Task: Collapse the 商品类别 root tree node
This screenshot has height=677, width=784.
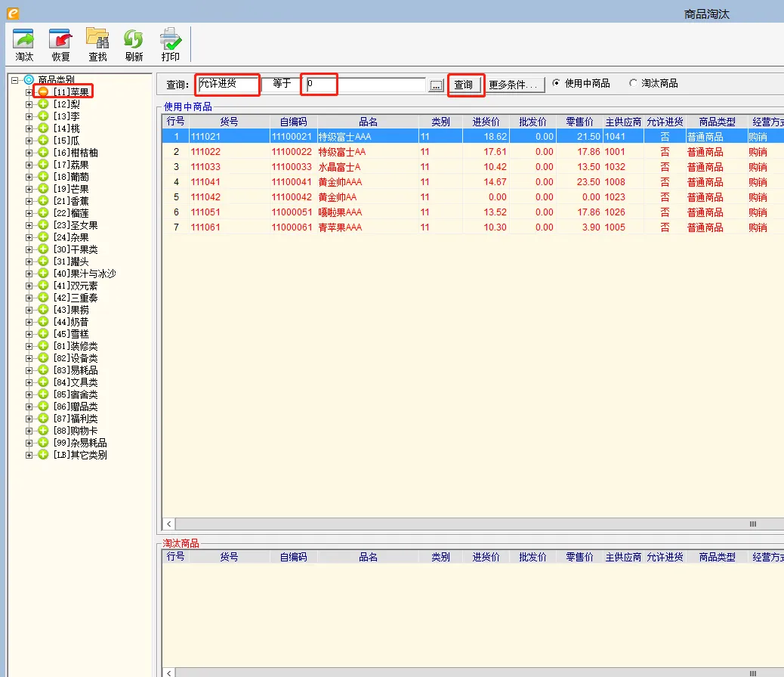Action: coord(15,79)
